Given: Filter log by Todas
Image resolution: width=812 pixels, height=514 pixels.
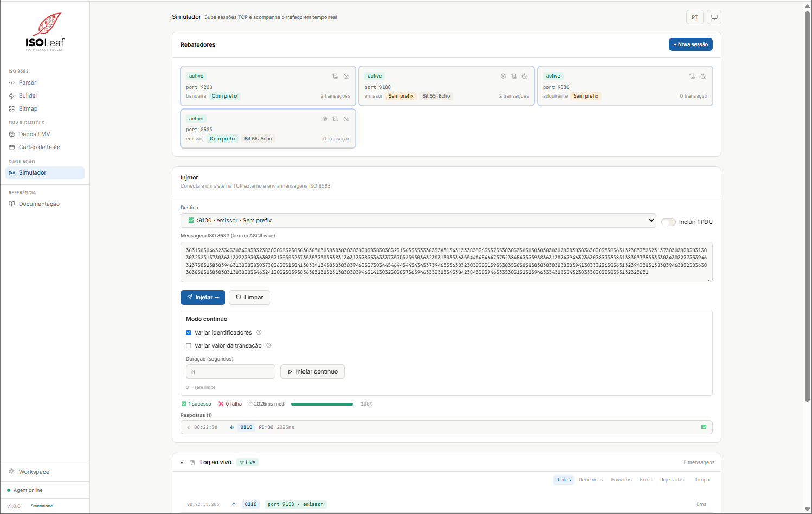Looking at the screenshot, I should [564, 480].
